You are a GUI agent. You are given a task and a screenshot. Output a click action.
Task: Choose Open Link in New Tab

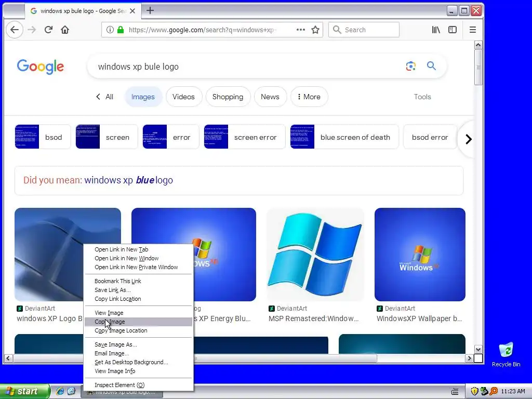(138, 249)
